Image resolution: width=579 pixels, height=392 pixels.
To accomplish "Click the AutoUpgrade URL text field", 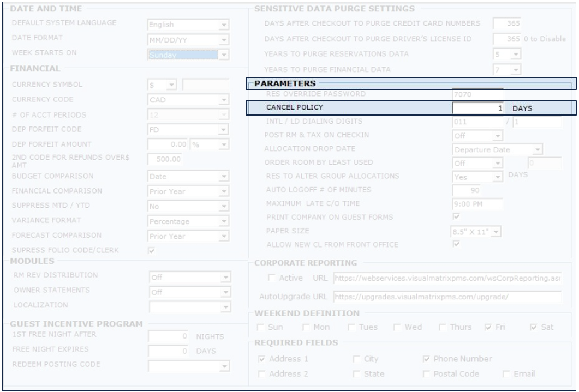I will pyautogui.click(x=446, y=297).
